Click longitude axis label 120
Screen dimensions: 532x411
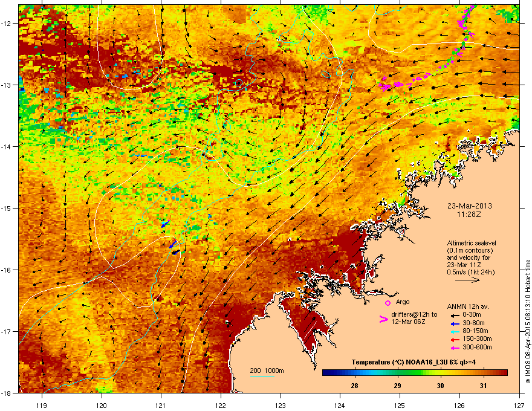click(x=102, y=405)
